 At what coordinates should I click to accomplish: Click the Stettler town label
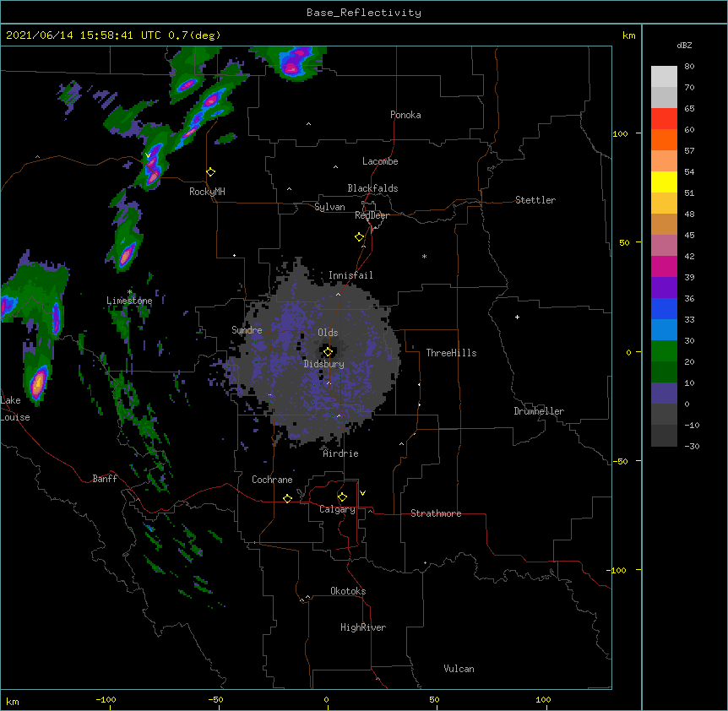coord(535,200)
